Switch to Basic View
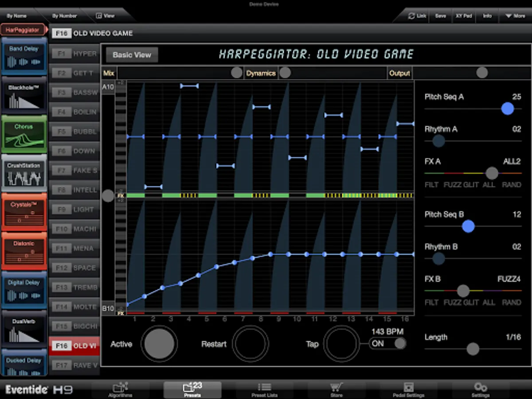532x399 pixels. click(132, 55)
